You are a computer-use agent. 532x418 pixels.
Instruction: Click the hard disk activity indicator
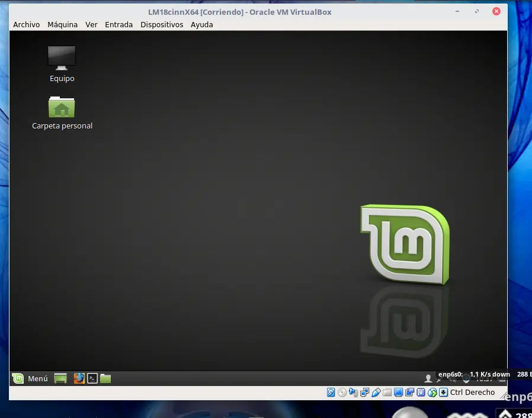tap(331, 393)
